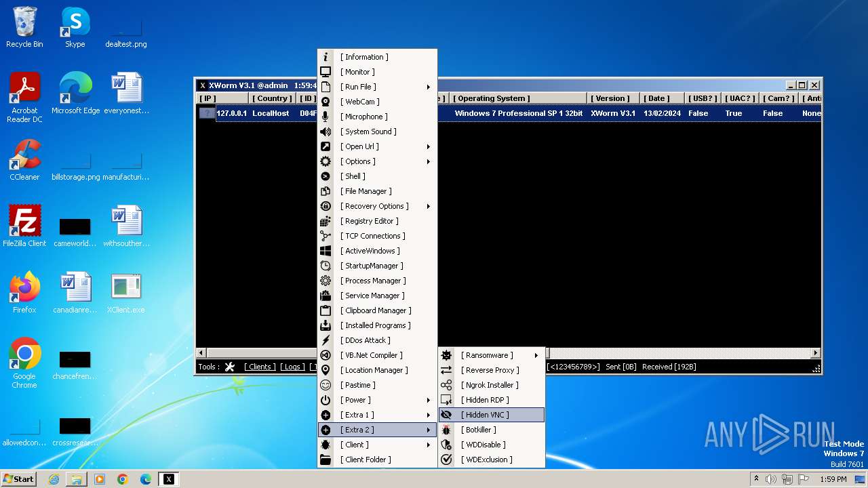Click the XWorm horizontal scrollbar left arrow

201,353
